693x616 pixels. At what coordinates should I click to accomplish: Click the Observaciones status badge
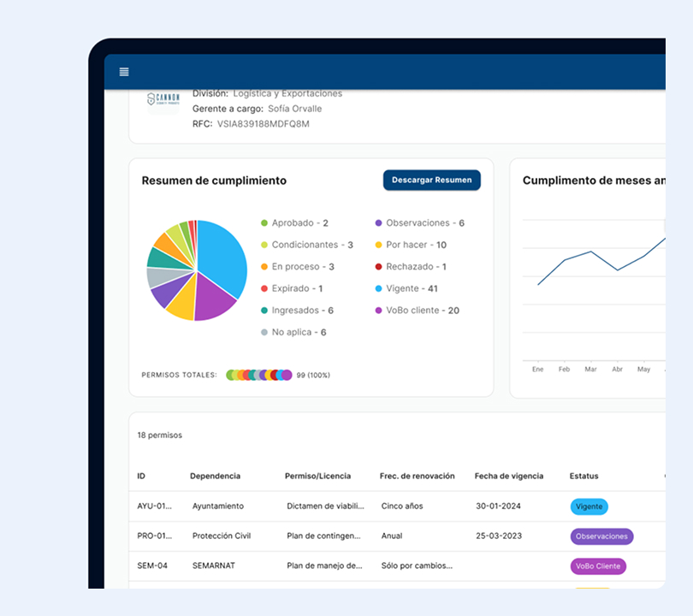pyautogui.click(x=602, y=536)
